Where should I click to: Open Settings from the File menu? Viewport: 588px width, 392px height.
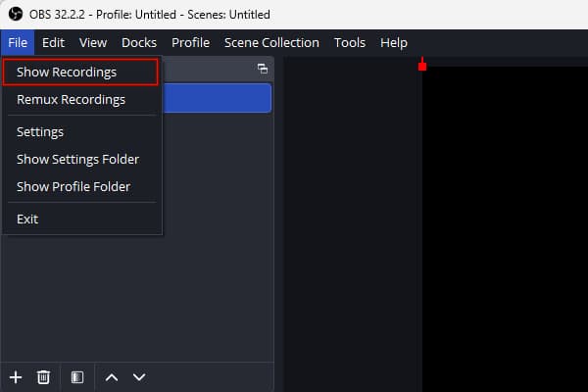click(82, 132)
